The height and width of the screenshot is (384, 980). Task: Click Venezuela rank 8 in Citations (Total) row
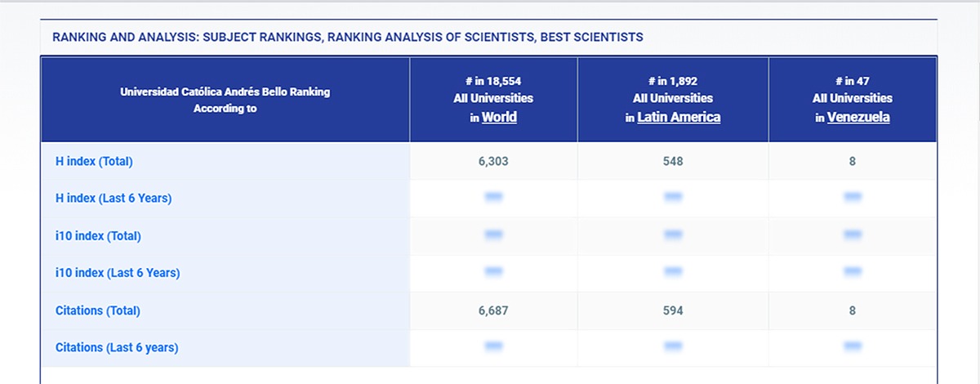click(853, 310)
